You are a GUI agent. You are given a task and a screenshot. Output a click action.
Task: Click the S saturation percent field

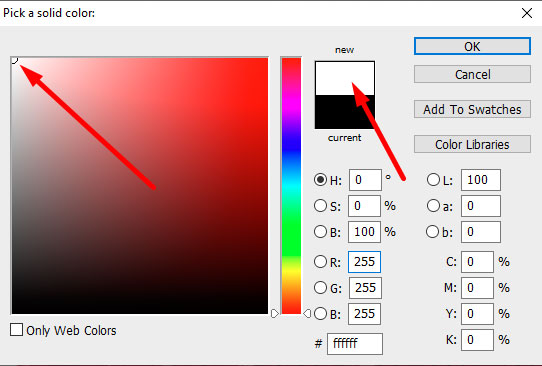364,206
